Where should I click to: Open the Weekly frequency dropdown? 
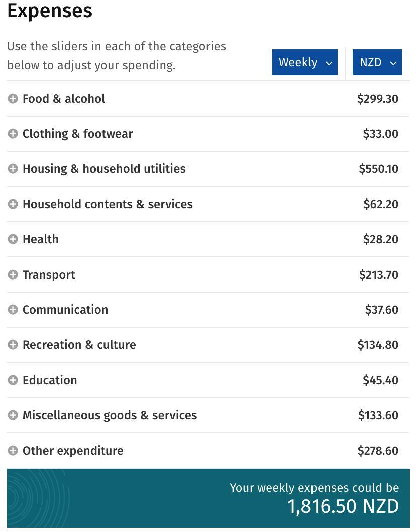[305, 62]
